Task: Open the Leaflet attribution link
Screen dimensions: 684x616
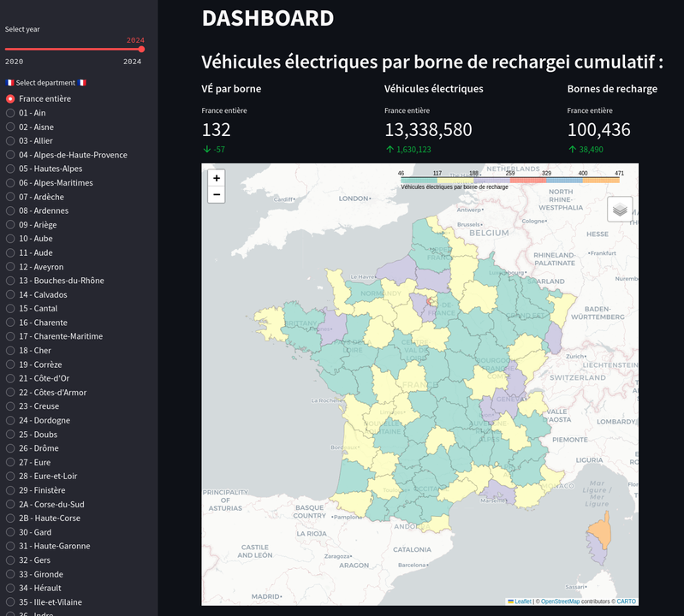Action: coord(522,601)
